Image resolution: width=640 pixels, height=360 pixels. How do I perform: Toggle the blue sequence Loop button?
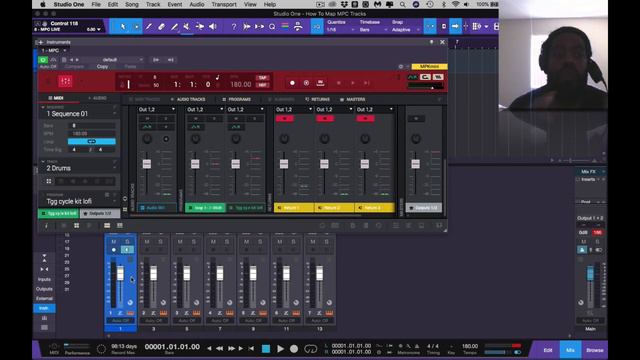point(91,141)
